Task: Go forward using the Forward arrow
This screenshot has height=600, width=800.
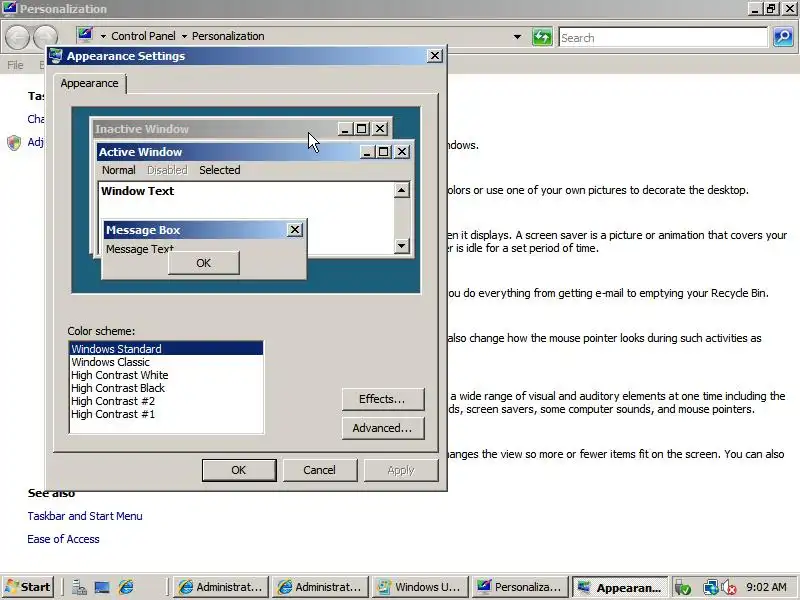Action: click(x=45, y=37)
